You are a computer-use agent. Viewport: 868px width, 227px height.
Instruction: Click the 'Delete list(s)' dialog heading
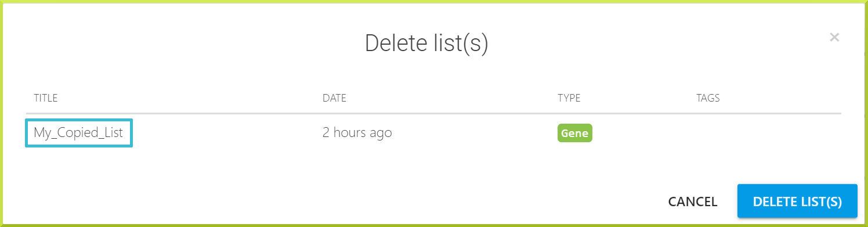click(x=426, y=44)
